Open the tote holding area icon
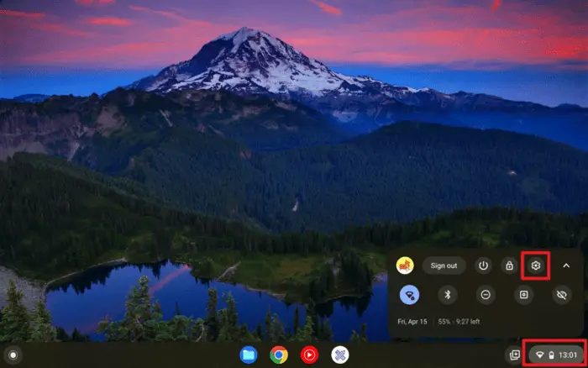Screen dimensions: 588x368 pos(515,355)
